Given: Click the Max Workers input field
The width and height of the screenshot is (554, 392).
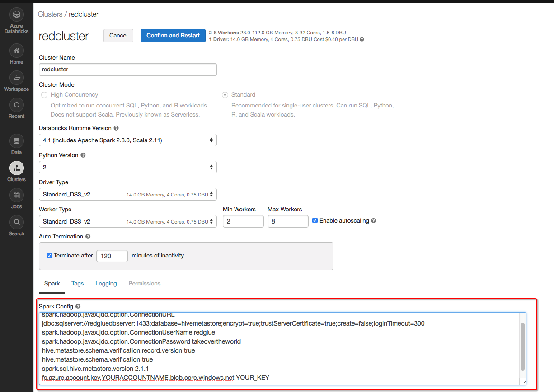Looking at the screenshot, I should coord(288,221).
